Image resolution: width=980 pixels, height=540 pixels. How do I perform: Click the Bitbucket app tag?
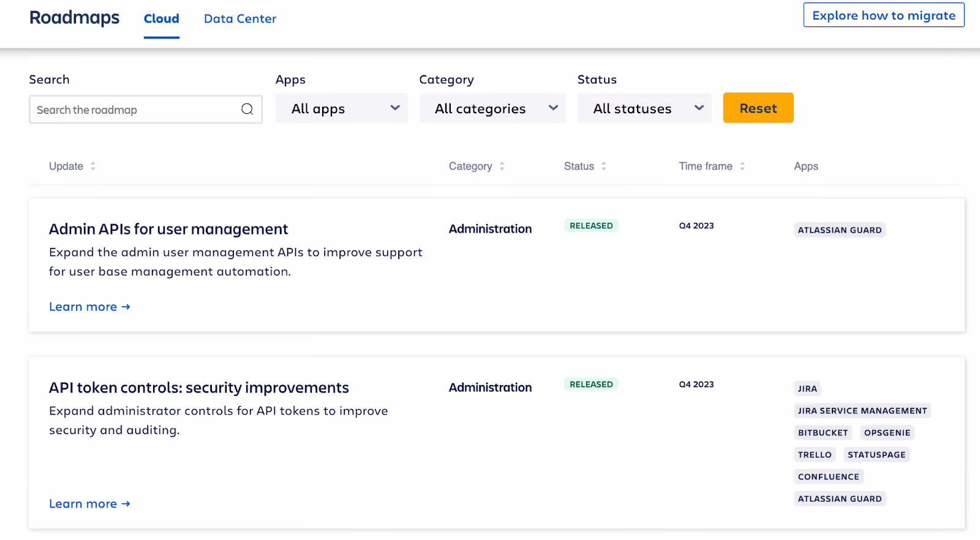click(823, 433)
